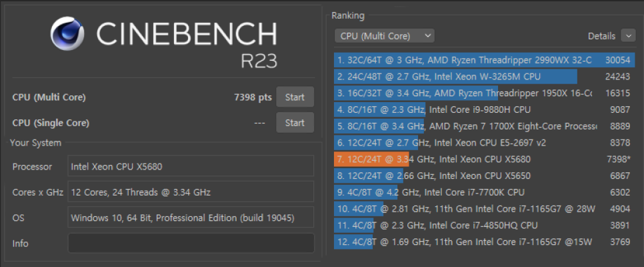Select ranking row 6 Xeon E5-2697 v2
The width and height of the screenshot is (644, 267).
coord(485,143)
